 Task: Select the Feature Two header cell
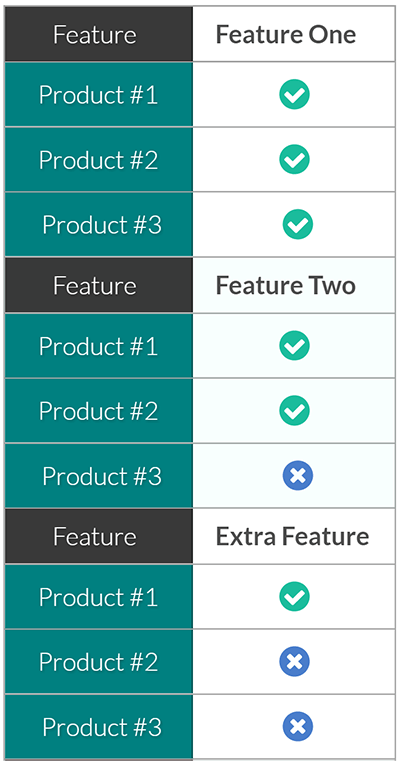click(293, 285)
